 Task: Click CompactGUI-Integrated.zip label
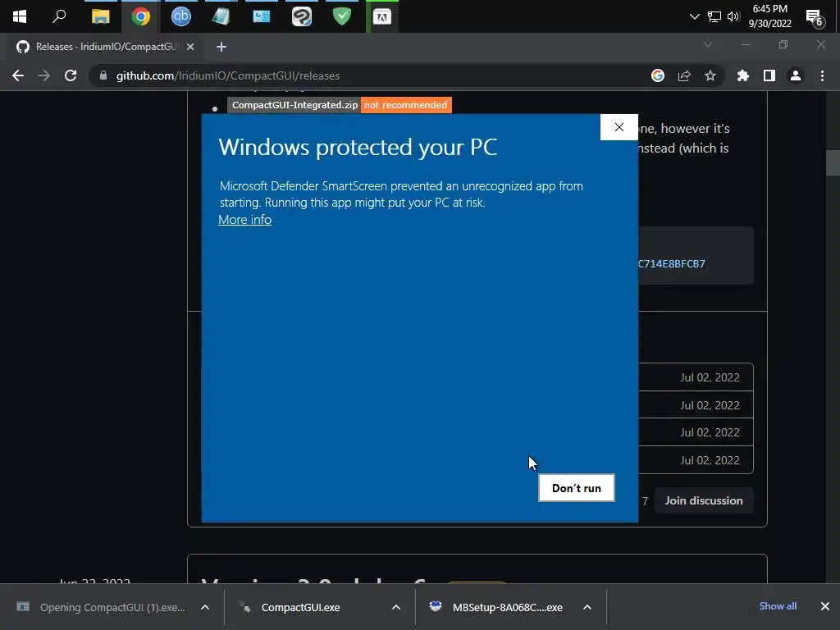[x=294, y=105]
